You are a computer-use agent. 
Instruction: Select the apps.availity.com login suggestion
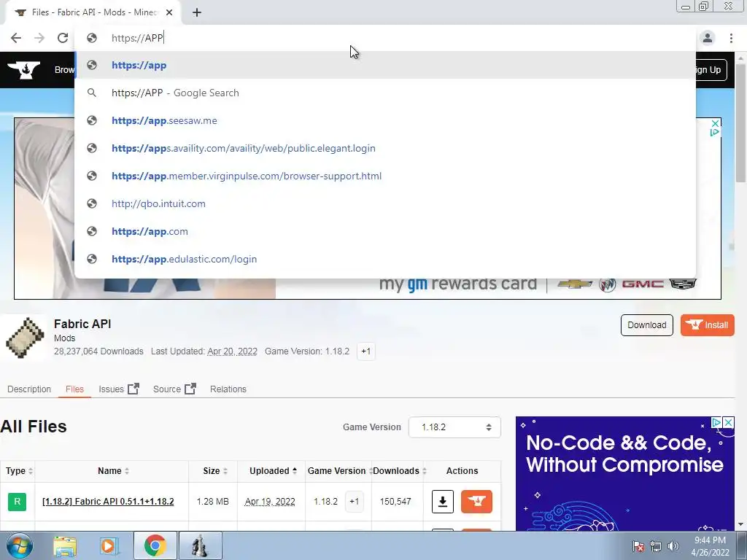pyautogui.click(x=385, y=148)
